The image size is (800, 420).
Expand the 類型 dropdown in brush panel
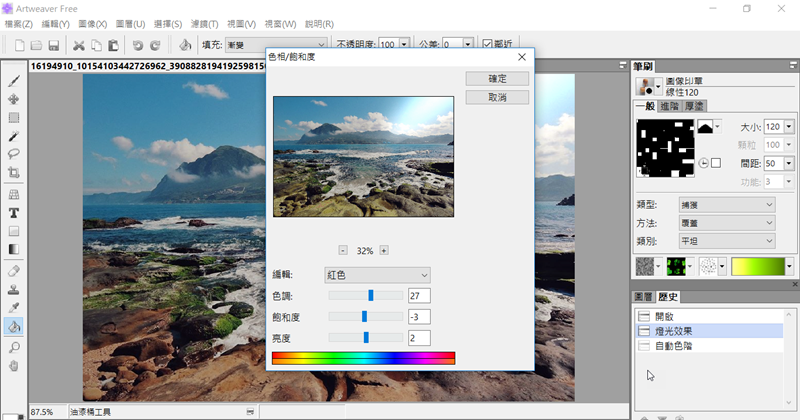pos(726,204)
